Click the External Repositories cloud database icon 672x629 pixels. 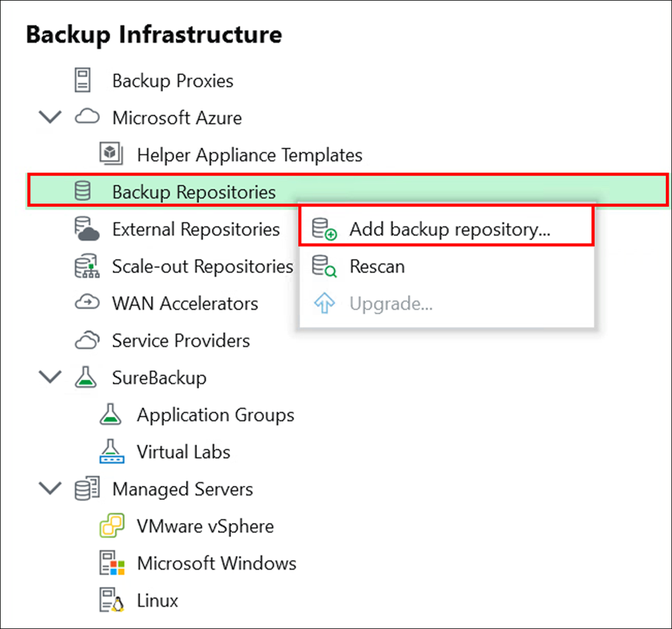[86, 229]
